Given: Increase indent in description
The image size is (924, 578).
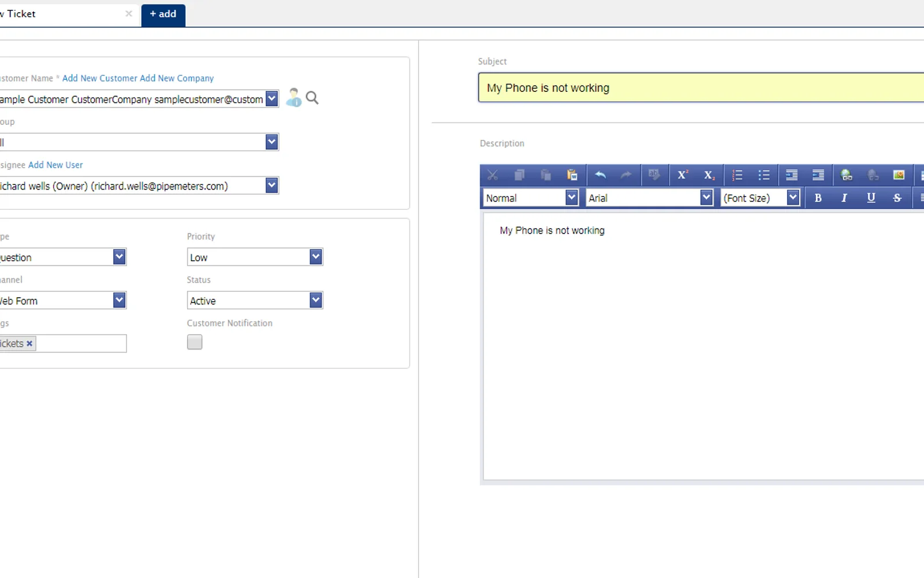Looking at the screenshot, I should tap(792, 175).
